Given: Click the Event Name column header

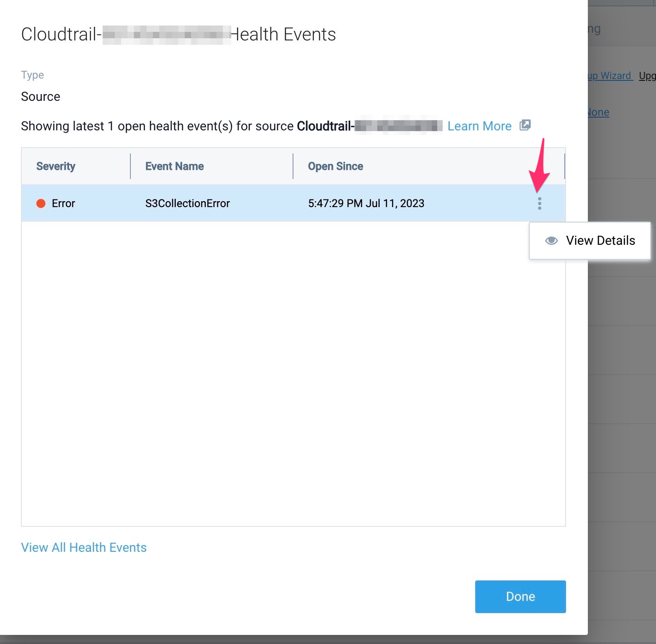Looking at the screenshot, I should (x=174, y=166).
